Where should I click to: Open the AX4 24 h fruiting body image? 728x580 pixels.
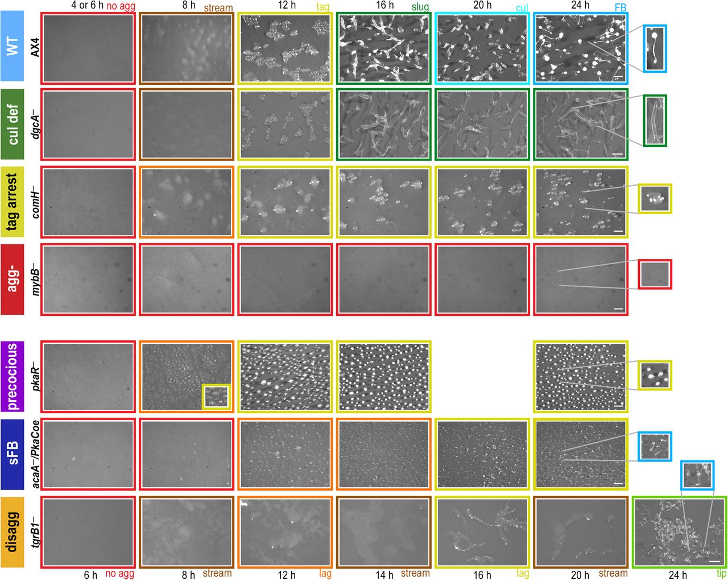pos(581,48)
